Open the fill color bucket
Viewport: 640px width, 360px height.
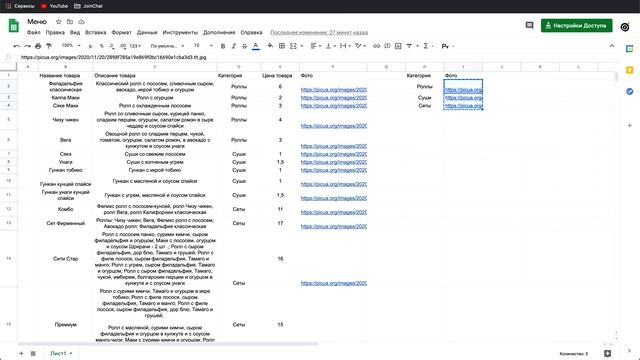coord(270,46)
